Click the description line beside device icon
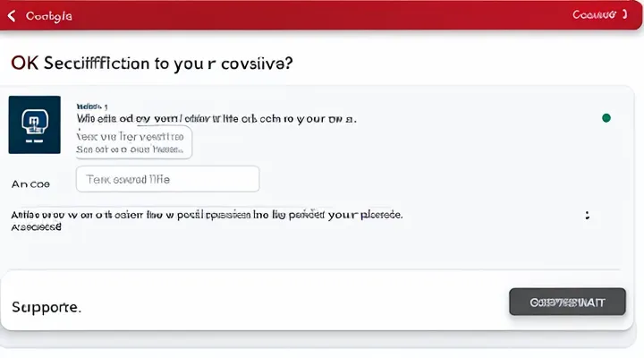Image resolution: width=644 pixels, height=358 pixels. point(215,117)
